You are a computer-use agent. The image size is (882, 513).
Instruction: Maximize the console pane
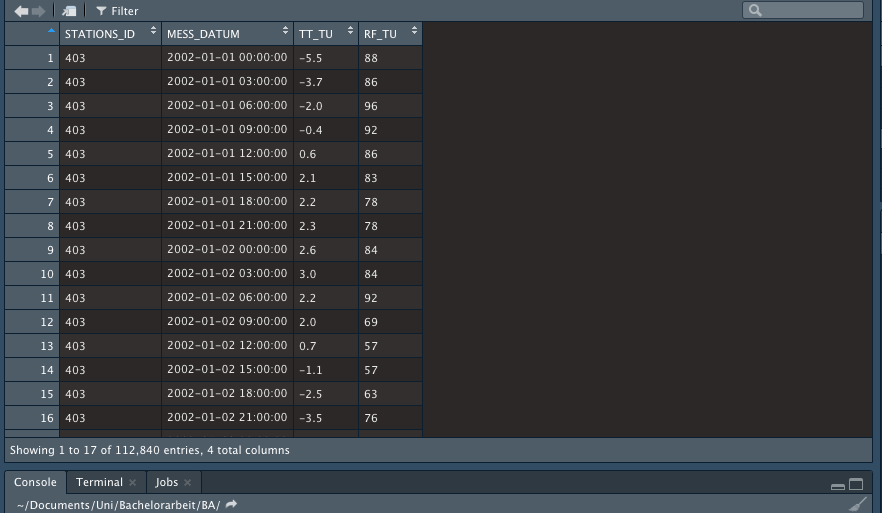point(856,485)
